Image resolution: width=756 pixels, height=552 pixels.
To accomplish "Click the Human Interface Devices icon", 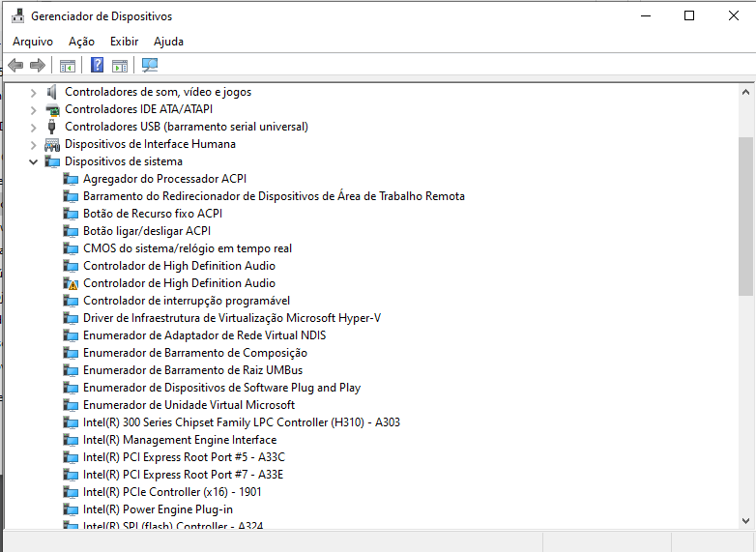I will point(52,144).
